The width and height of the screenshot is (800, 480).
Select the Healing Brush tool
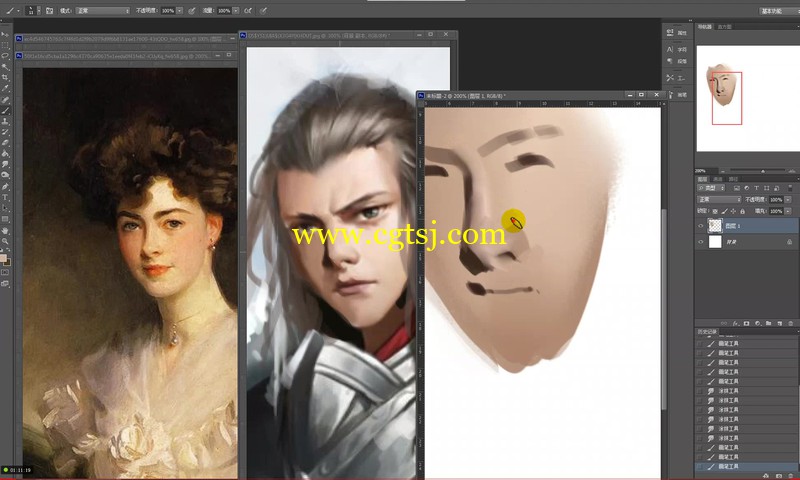[x=5, y=99]
